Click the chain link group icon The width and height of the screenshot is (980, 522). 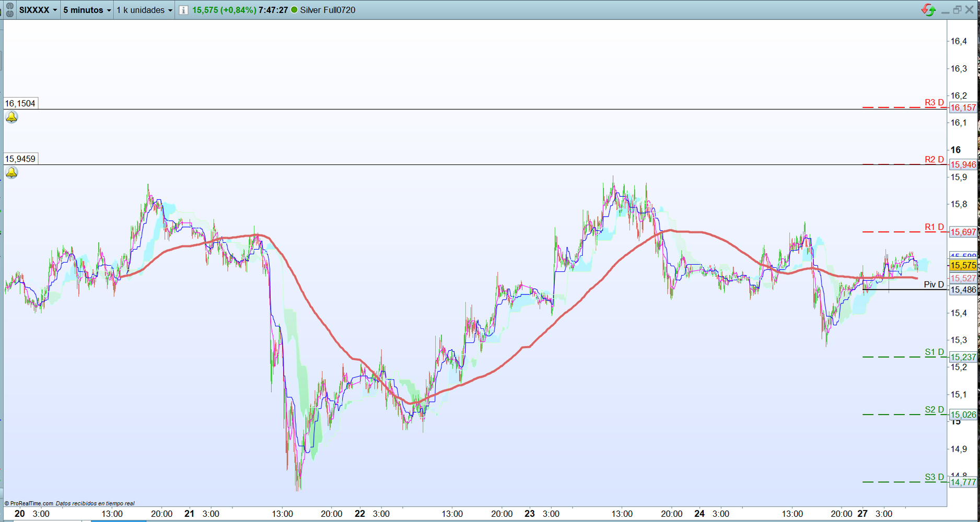pyautogui.click(x=9, y=10)
